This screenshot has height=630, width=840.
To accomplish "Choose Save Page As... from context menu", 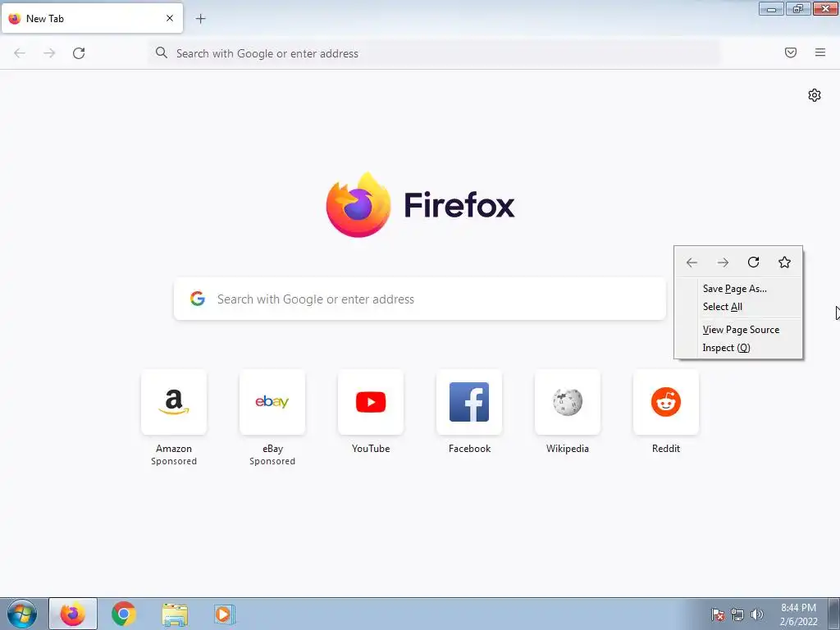I will 738,289.
